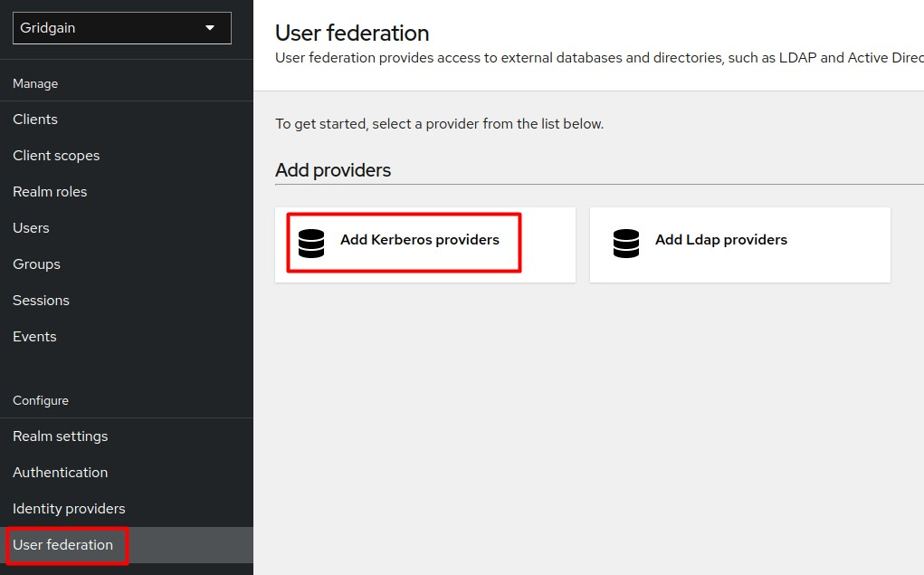Open Realm settings page
This screenshot has width=924, height=575.
(x=127, y=436)
